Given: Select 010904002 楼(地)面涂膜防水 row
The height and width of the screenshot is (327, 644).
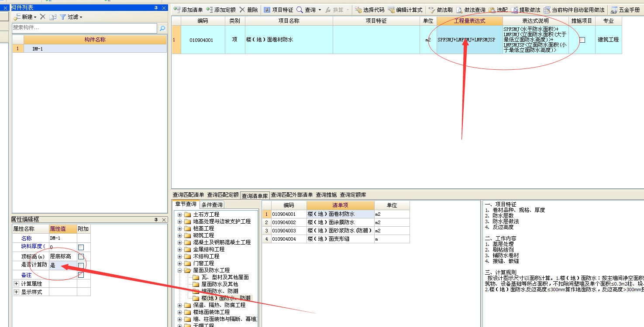Looking at the screenshot, I should click(x=336, y=222).
